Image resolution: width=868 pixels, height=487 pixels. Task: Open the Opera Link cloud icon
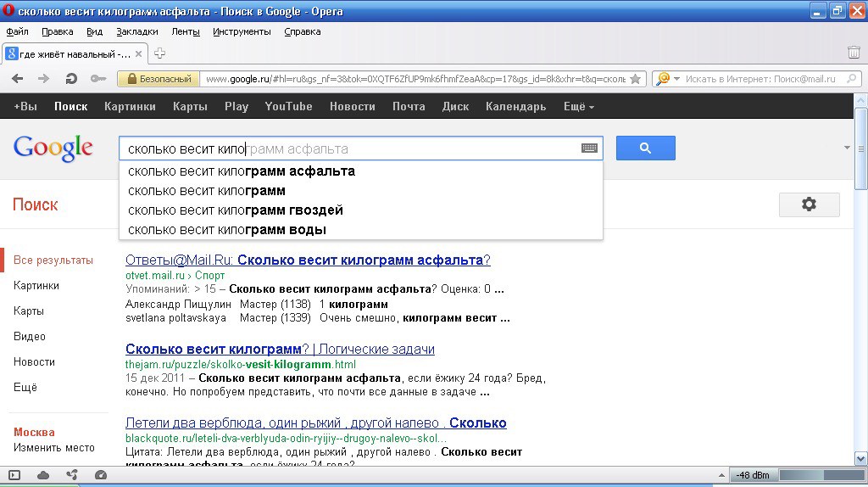tap(43, 475)
